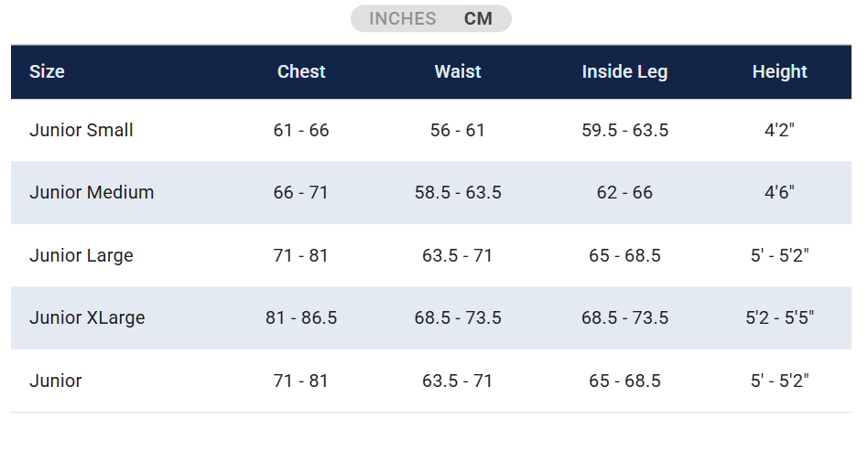The image size is (868, 451).
Task: Click Junior Small chest value 61 - 66
Action: [301, 130]
